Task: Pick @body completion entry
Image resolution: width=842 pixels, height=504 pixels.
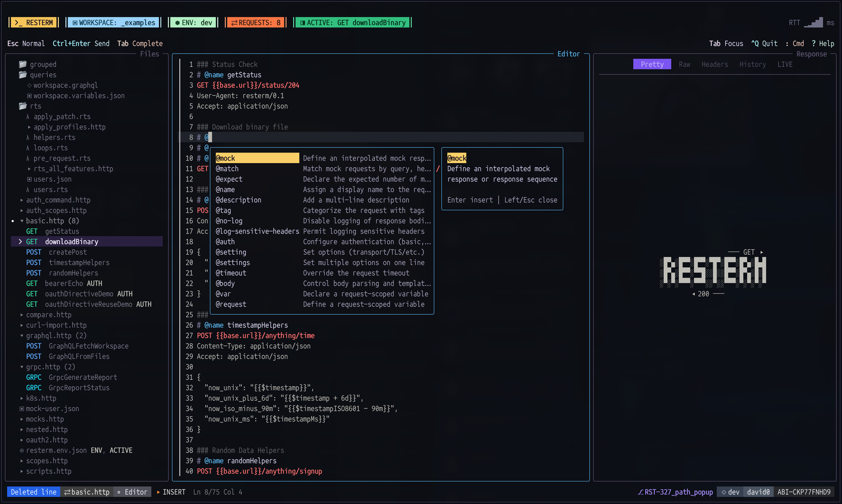Action: 323,284
